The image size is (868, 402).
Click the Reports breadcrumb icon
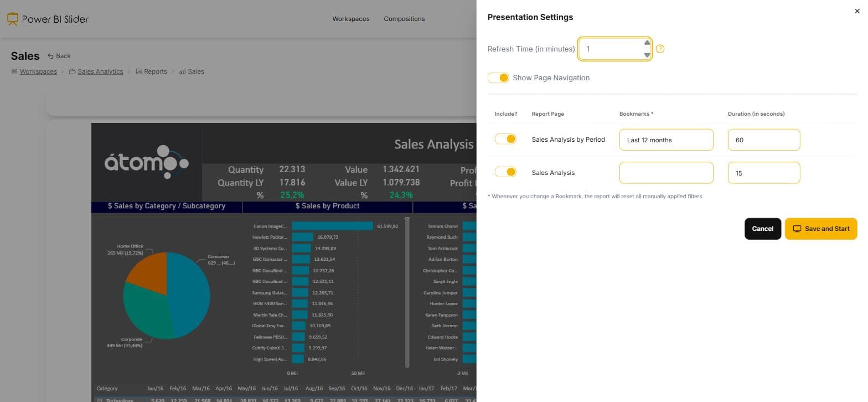139,71
